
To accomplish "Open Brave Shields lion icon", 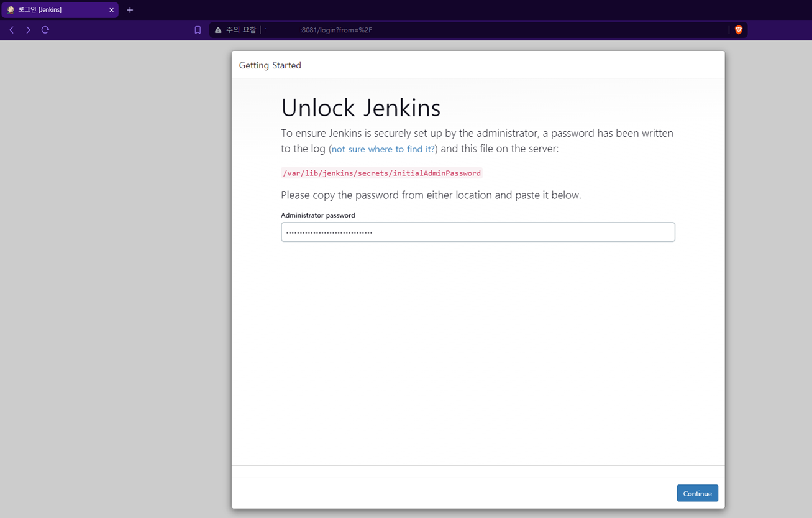I will [739, 30].
